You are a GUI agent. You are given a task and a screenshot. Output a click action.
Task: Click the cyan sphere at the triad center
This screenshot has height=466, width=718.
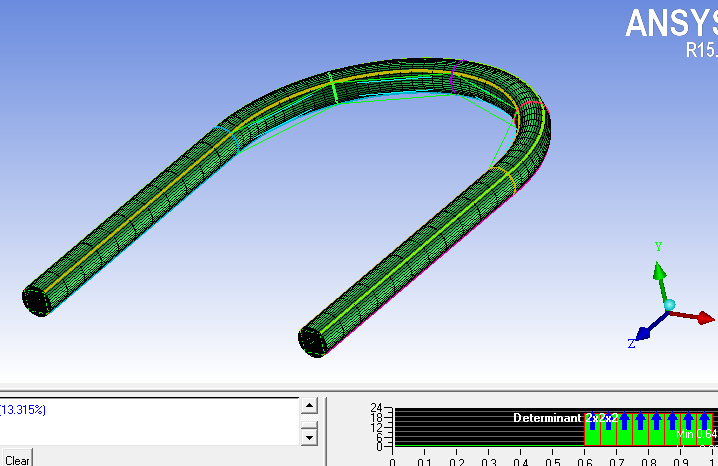coord(669,305)
